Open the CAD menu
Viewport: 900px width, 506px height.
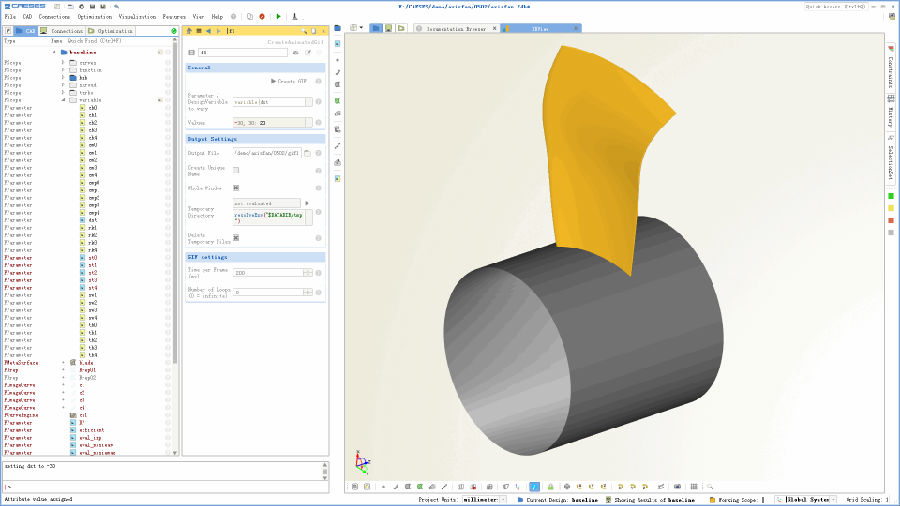tap(27, 17)
